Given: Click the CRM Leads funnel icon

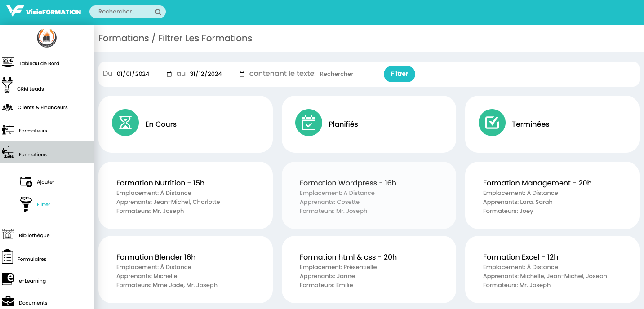Looking at the screenshot, I should coord(7,85).
